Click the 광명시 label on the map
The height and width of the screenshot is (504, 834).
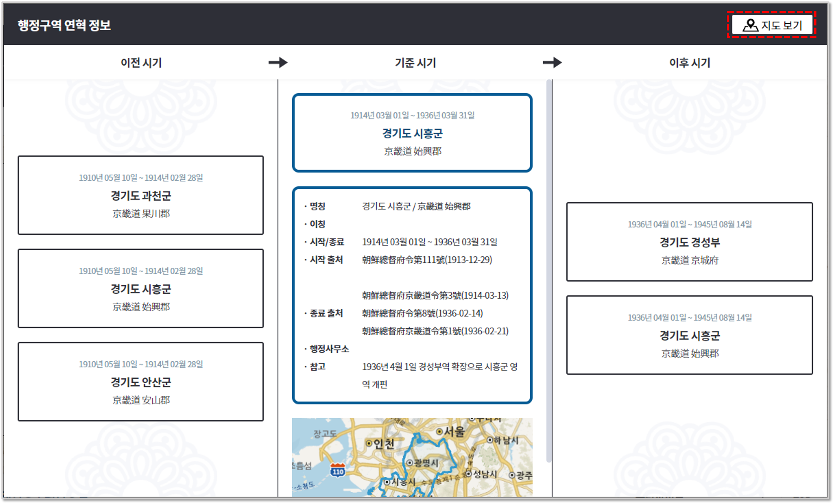pyautogui.click(x=426, y=463)
